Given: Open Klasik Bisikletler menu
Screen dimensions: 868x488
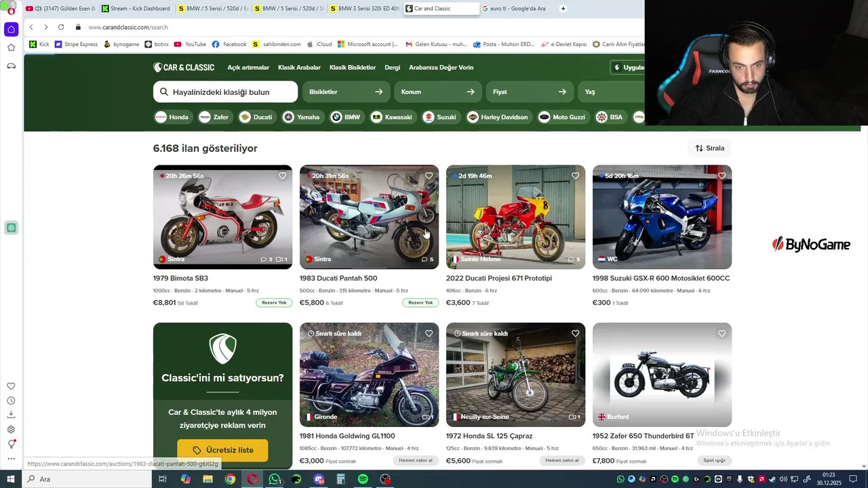Looking at the screenshot, I should (353, 68).
